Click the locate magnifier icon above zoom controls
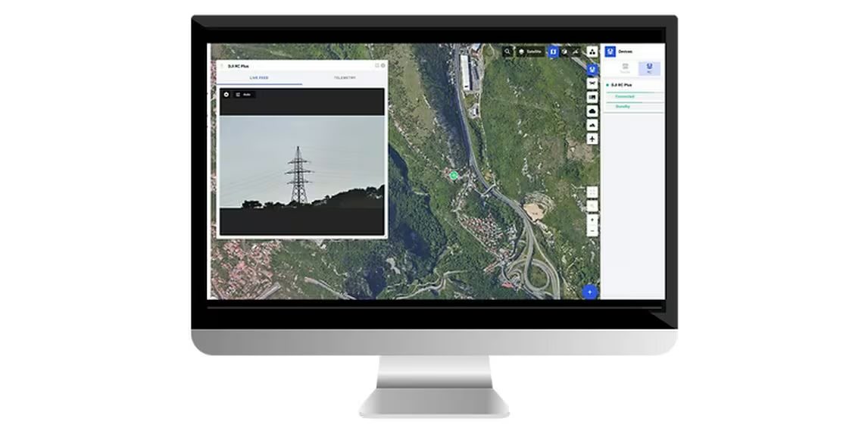Viewport: 868px width, 434px height. click(592, 206)
